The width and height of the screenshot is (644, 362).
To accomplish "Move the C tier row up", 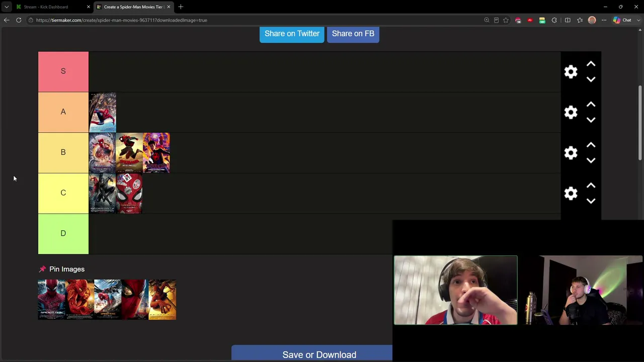I will [x=591, y=186].
